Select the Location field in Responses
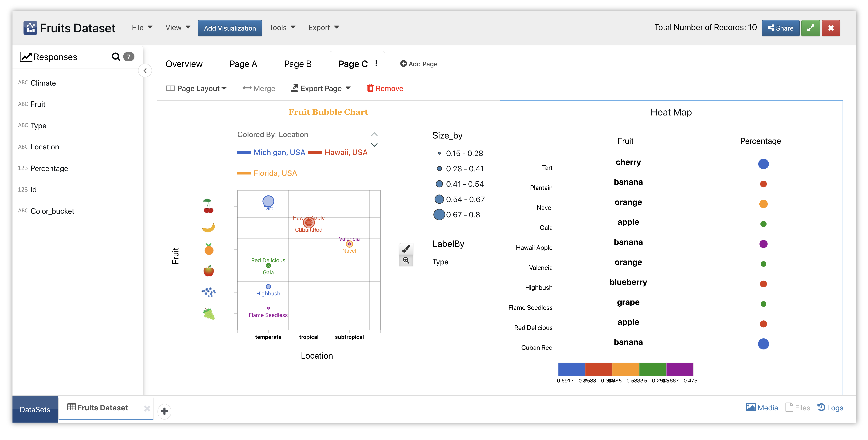The width and height of the screenshot is (868, 440). (45, 147)
